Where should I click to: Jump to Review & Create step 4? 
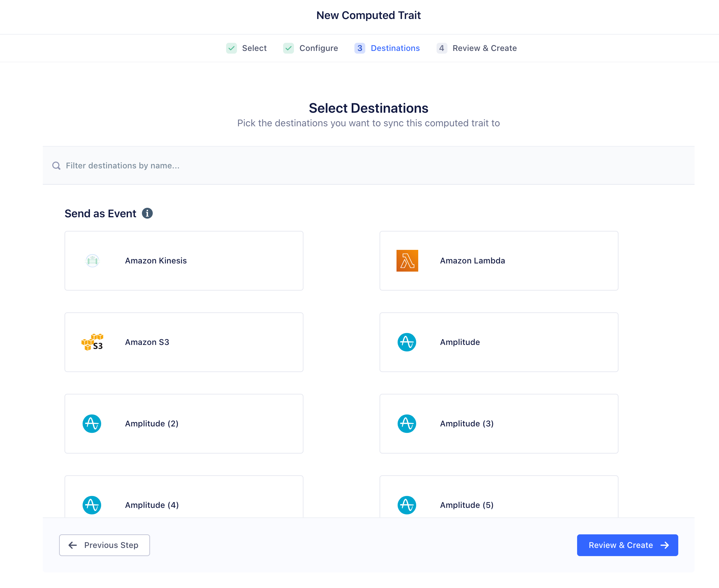(477, 48)
